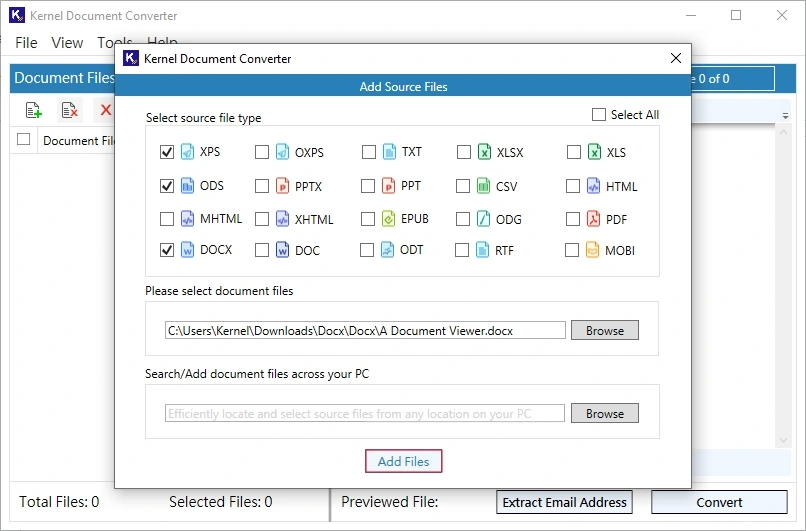
Task: Click the ODT file type icon
Action: [x=388, y=250]
